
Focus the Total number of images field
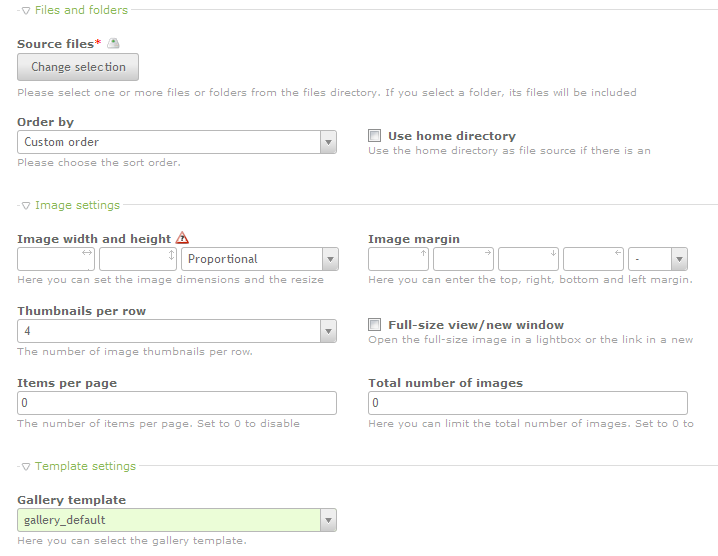[x=527, y=402]
